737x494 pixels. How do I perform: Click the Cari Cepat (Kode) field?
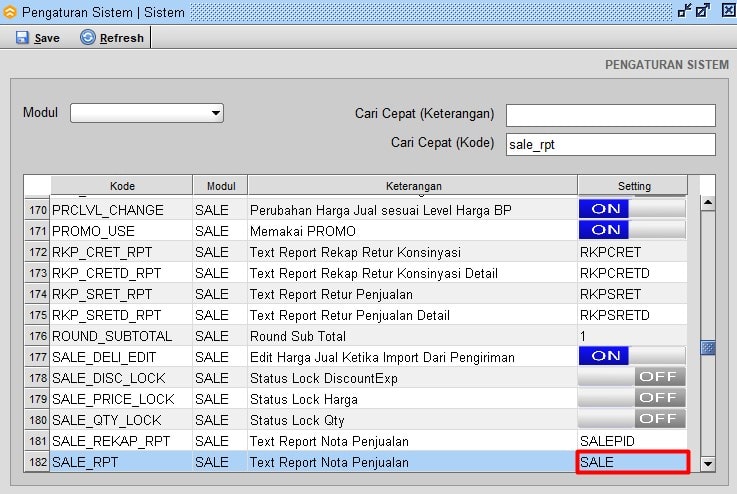coord(610,144)
